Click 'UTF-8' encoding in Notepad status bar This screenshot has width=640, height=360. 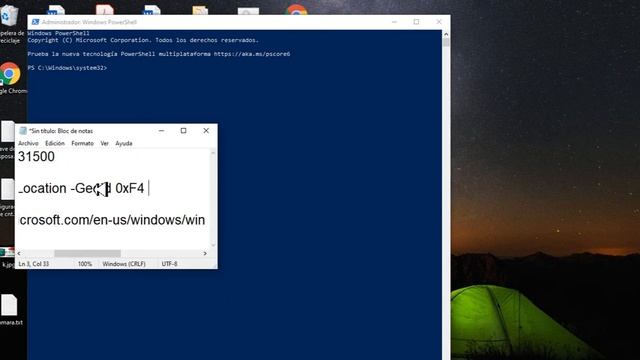tap(169, 264)
